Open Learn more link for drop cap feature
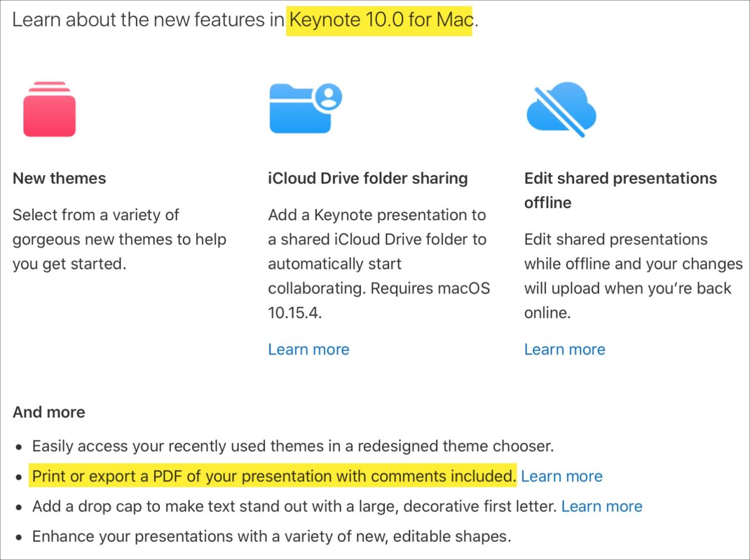The image size is (750, 560). tap(602, 506)
